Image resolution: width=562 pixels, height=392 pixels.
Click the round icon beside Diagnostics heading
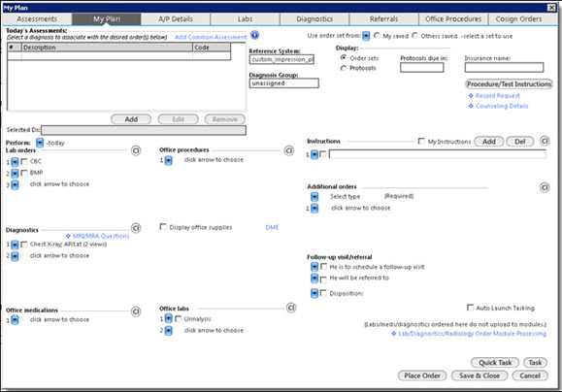pos(136,228)
